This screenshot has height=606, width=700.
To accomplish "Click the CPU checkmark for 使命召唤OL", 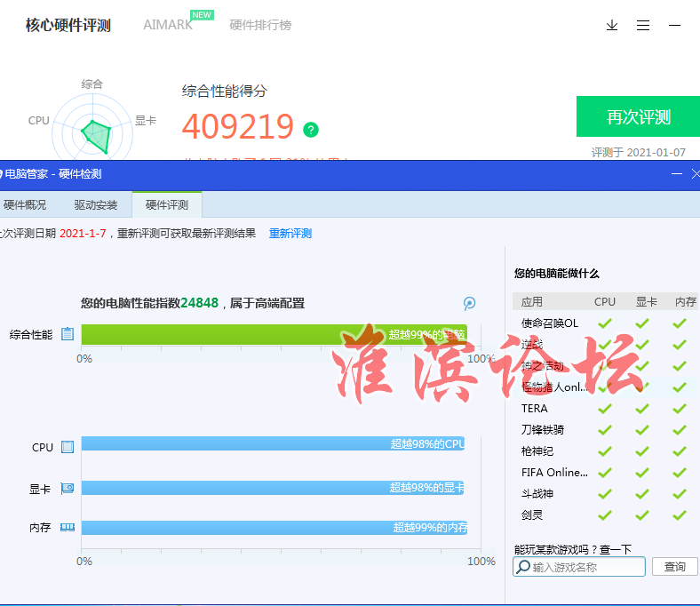I will 605,323.
